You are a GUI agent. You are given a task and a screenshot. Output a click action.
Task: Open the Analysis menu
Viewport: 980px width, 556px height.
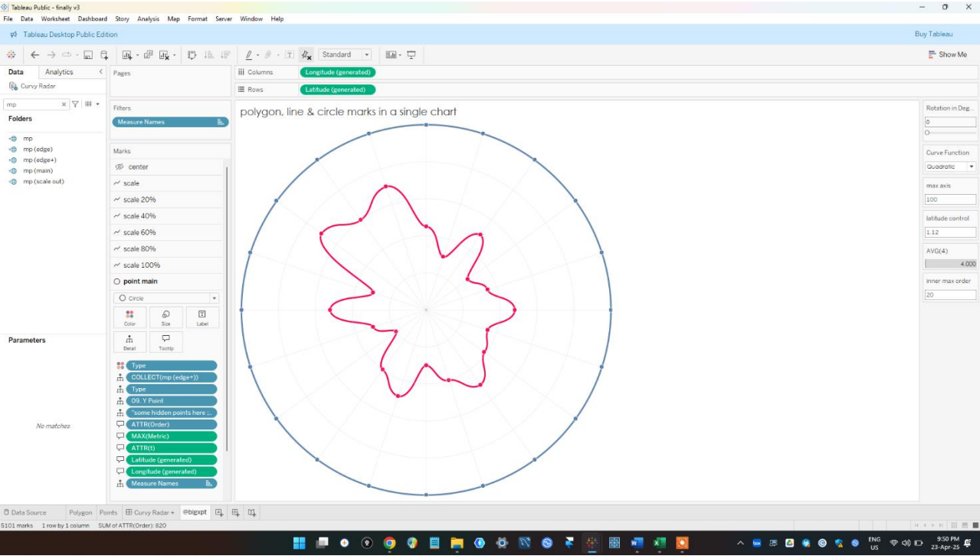148,18
